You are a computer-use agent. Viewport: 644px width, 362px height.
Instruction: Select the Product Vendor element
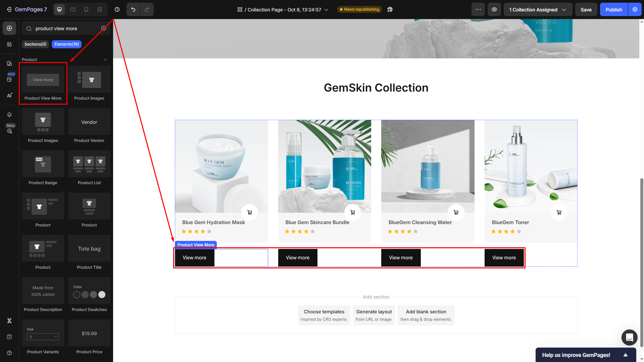[x=89, y=126]
